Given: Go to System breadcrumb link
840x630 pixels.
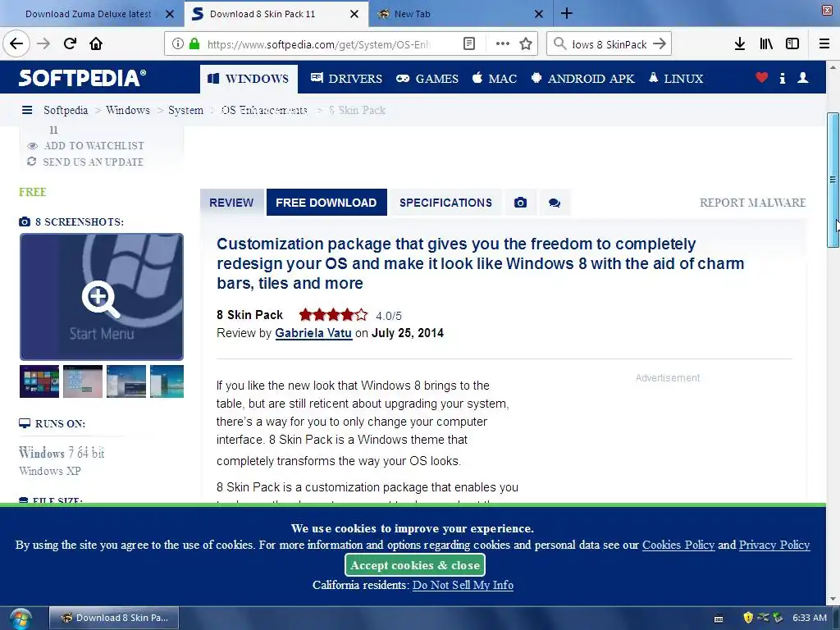Looking at the screenshot, I should click(185, 110).
